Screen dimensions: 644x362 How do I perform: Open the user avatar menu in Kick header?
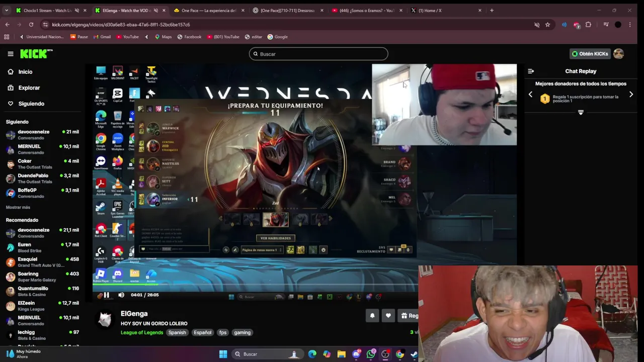pyautogui.click(x=618, y=54)
